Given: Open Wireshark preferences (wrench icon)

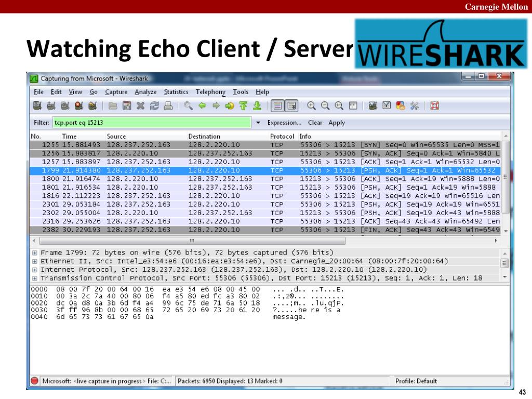Looking at the screenshot, I should 414,106.
